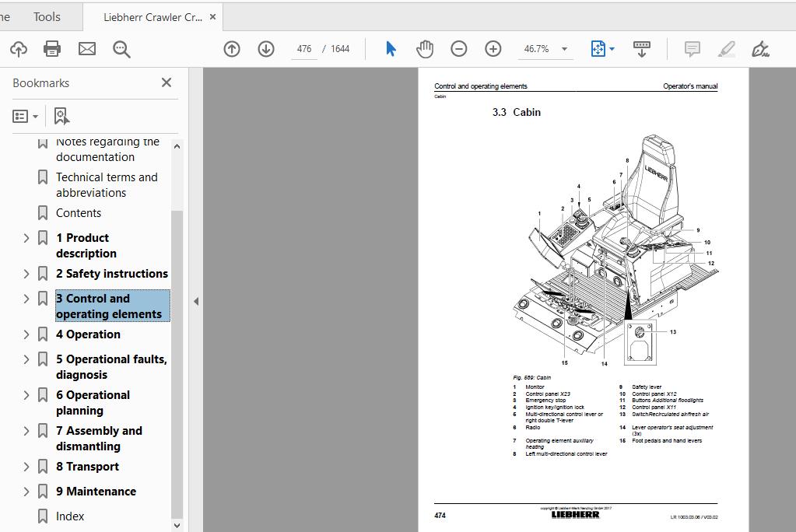Jump to 9 Maintenance bookmark

[x=96, y=492]
